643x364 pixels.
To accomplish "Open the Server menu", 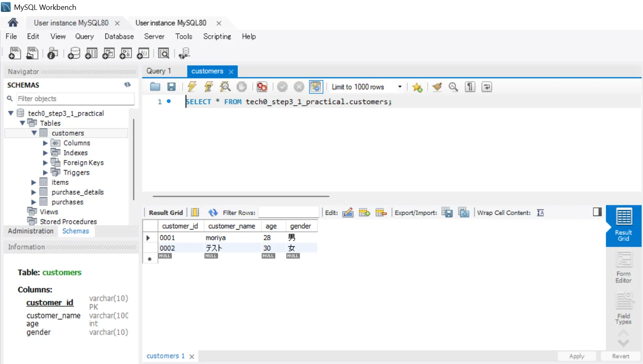I will [x=154, y=36].
